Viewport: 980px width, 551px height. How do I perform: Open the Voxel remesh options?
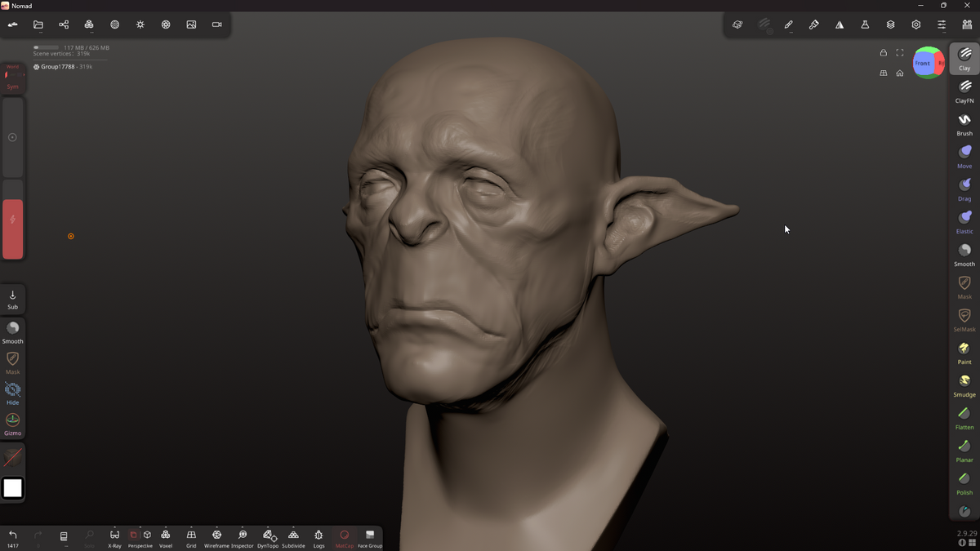[x=166, y=538]
